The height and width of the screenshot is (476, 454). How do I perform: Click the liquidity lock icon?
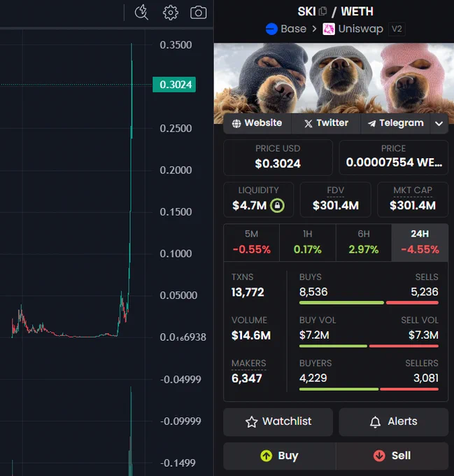277,206
